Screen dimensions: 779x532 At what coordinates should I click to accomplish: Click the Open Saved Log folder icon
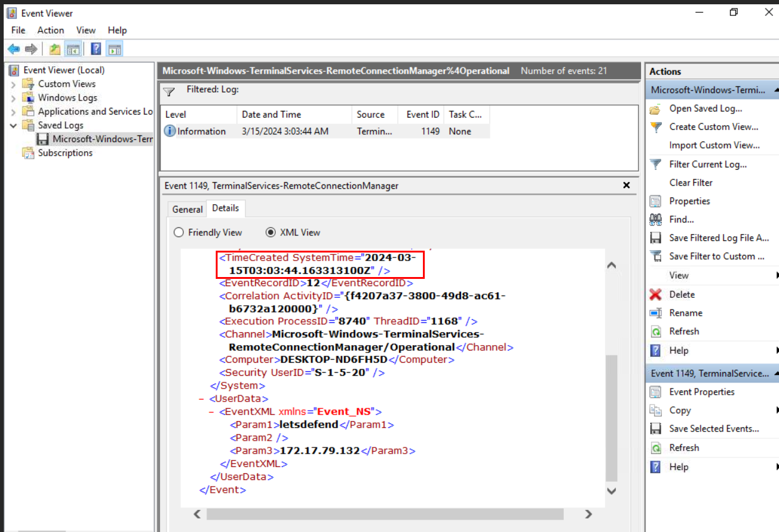pos(656,109)
